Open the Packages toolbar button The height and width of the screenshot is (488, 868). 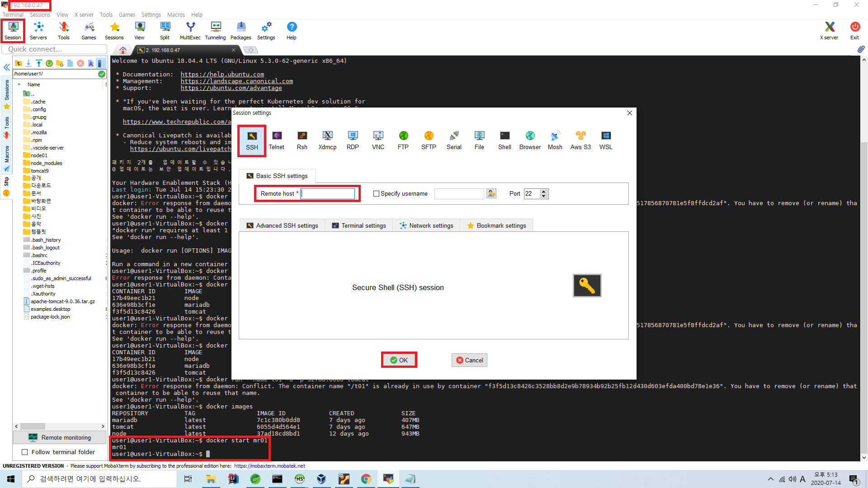(x=241, y=31)
